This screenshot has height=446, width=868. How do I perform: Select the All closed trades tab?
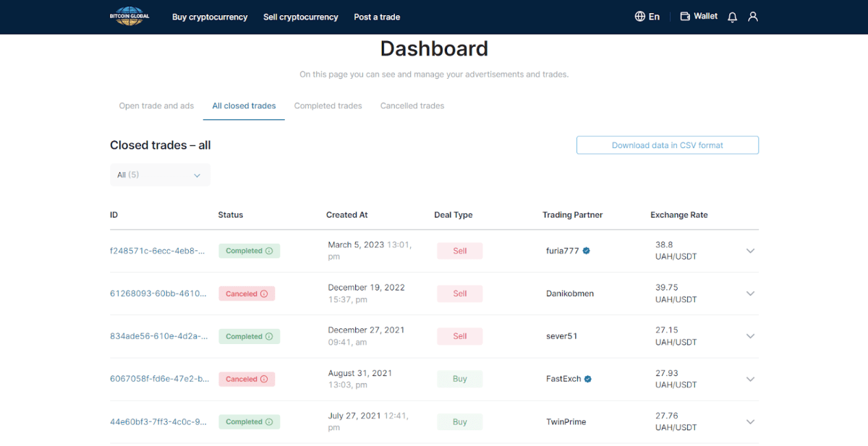pyautogui.click(x=244, y=106)
